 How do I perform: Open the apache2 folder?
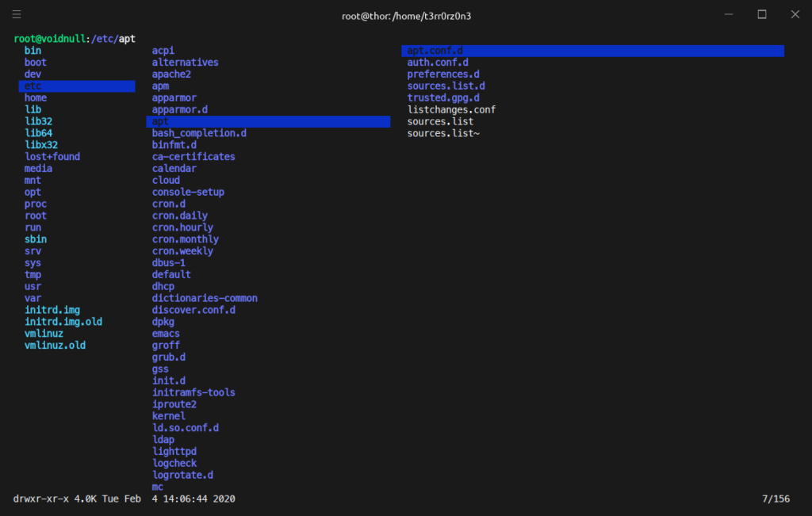(172, 74)
